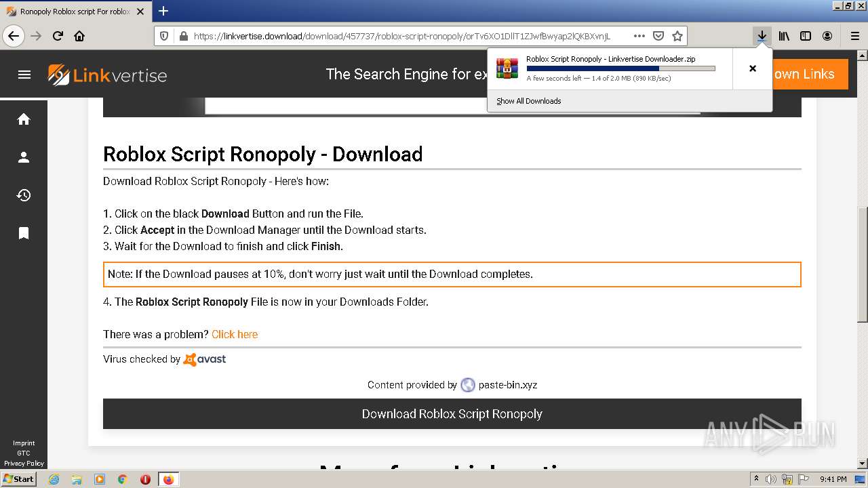The width and height of the screenshot is (868, 488).
Task: Click 'Roblox Script Ronopoly - Download' heading
Action: (x=263, y=155)
